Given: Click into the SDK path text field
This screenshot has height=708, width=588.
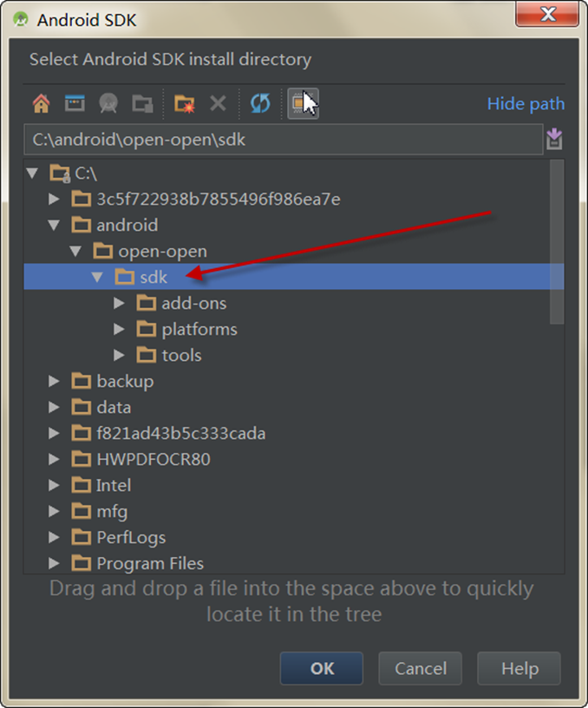Looking at the screenshot, I should tap(284, 140).
